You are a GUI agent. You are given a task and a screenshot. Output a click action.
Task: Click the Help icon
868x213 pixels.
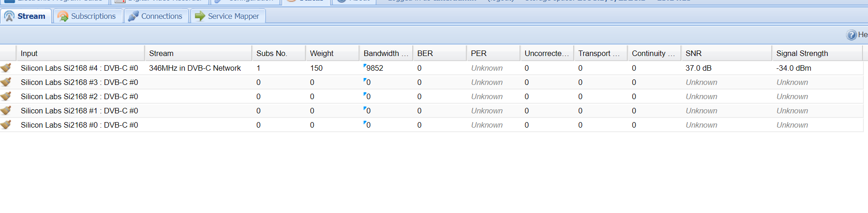[x=851, y=35]
